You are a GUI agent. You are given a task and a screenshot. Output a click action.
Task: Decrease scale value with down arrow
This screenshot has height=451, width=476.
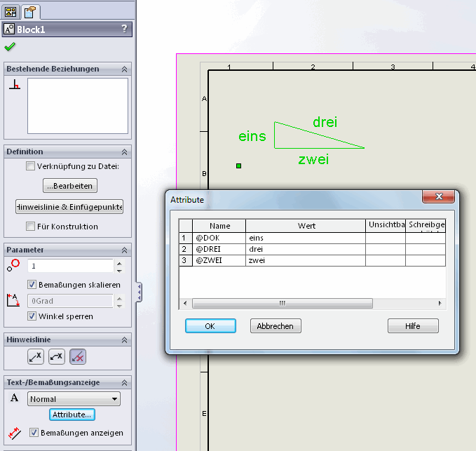coord(120,270)
